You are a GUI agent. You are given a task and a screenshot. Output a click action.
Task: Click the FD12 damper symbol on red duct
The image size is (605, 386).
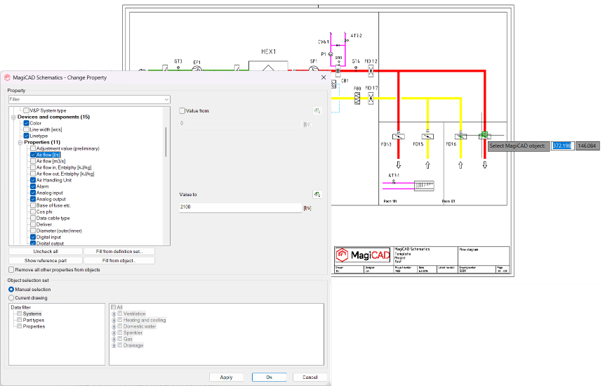[371, 71]
